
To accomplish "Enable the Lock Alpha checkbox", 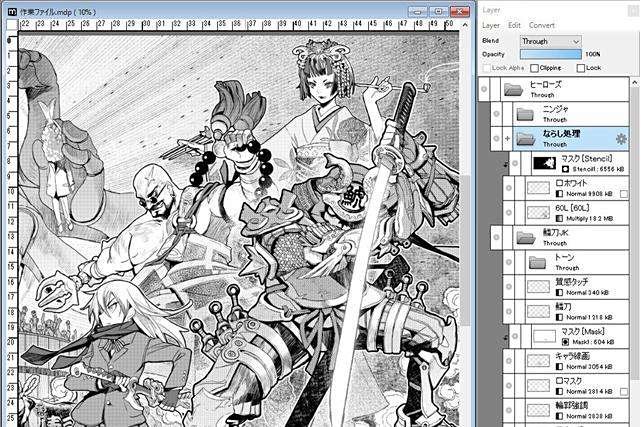I will coord(486,68).
